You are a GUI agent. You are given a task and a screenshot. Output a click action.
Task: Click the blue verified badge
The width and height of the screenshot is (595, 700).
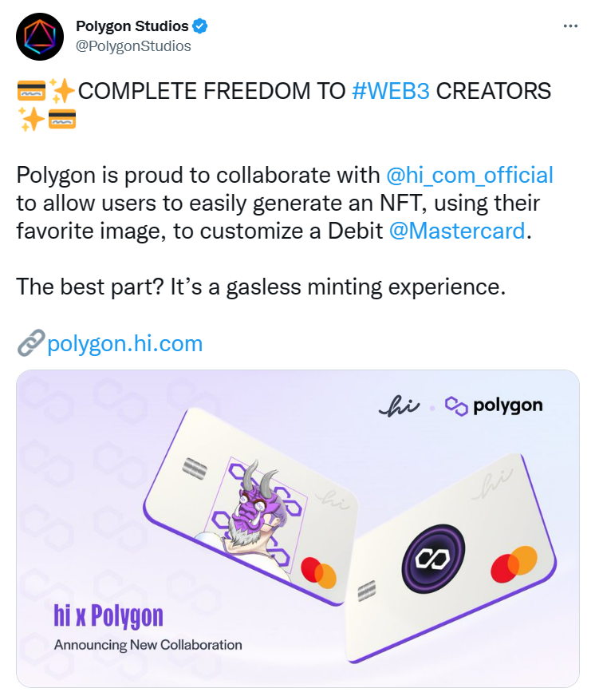click(x=200, y=26)
